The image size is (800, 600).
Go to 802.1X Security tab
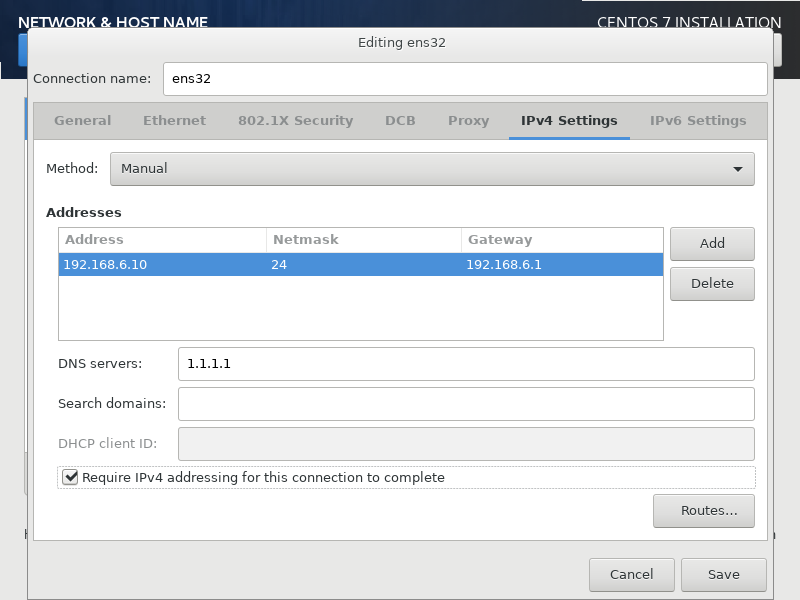click(295, 120)
